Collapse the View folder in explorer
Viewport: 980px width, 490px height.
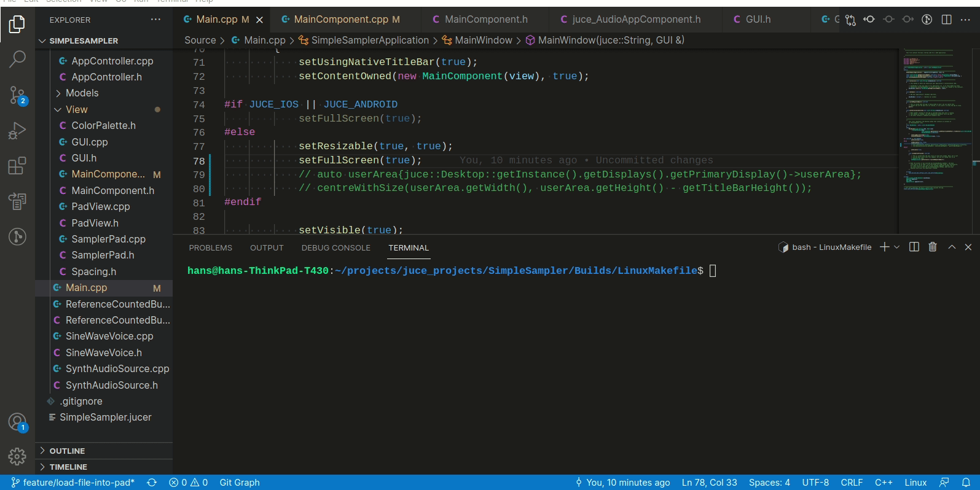(x=58, y=109)
